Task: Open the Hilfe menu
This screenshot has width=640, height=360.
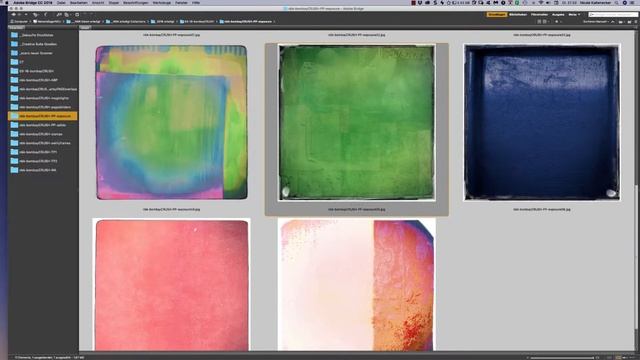Action: click(196, 2)
